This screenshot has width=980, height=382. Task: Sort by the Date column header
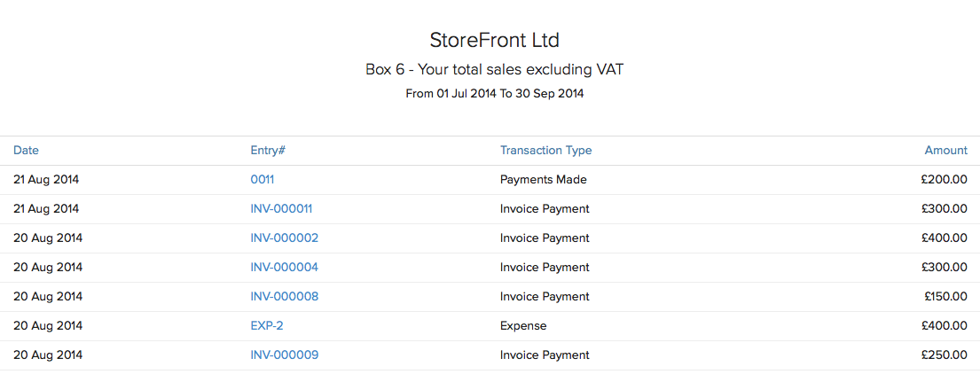point(26,151)
